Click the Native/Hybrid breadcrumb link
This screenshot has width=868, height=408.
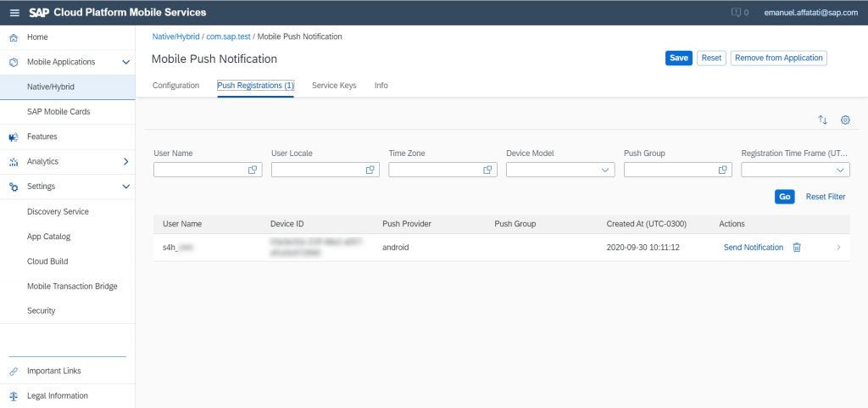pyautogui.click(x=175, y=36)
